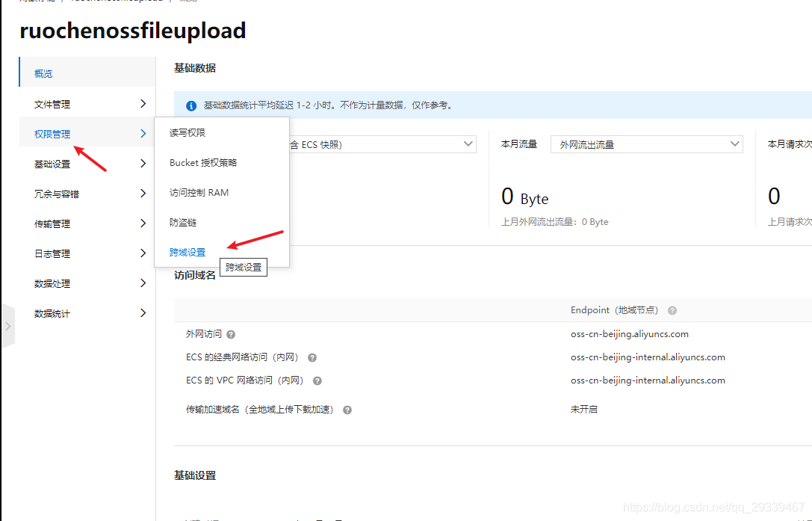The width and height of the screenshot is (812, 521).
Task: Click the ruochenossfileupload bucket title
Action: 132,31
